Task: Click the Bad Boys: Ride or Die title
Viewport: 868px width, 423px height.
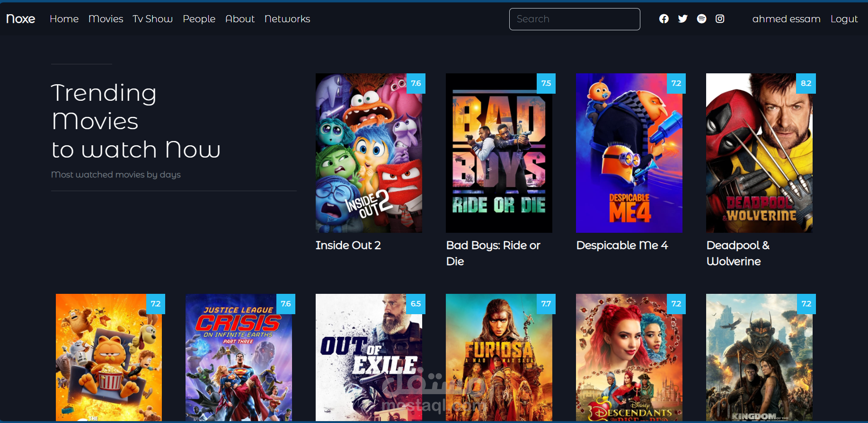Action: coord(493,253)
